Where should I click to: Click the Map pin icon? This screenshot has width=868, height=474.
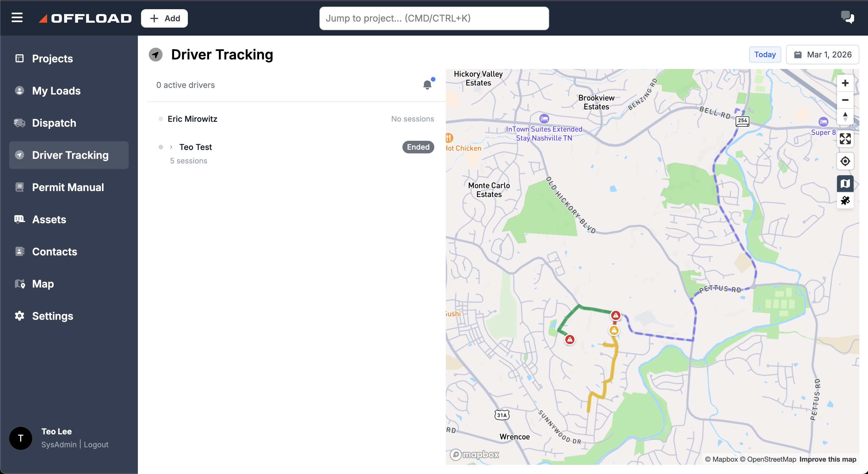tap(20, 284)
